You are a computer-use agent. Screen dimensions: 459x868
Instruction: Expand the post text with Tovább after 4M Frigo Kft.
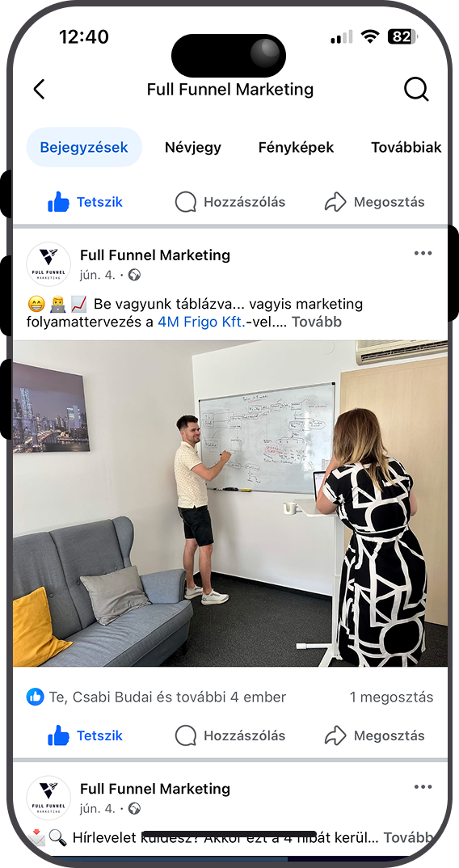pyautogui.click(x=317, y=322)
